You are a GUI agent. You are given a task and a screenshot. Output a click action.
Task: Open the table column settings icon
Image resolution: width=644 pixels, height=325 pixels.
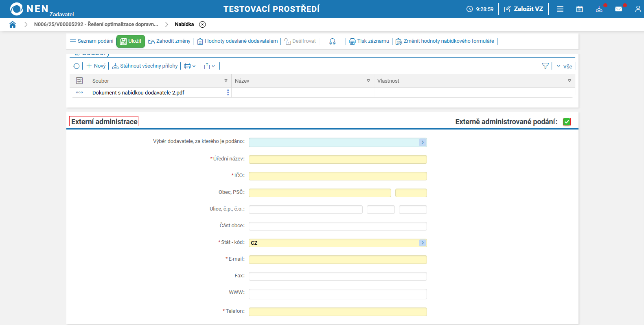(x=79, y=81)
